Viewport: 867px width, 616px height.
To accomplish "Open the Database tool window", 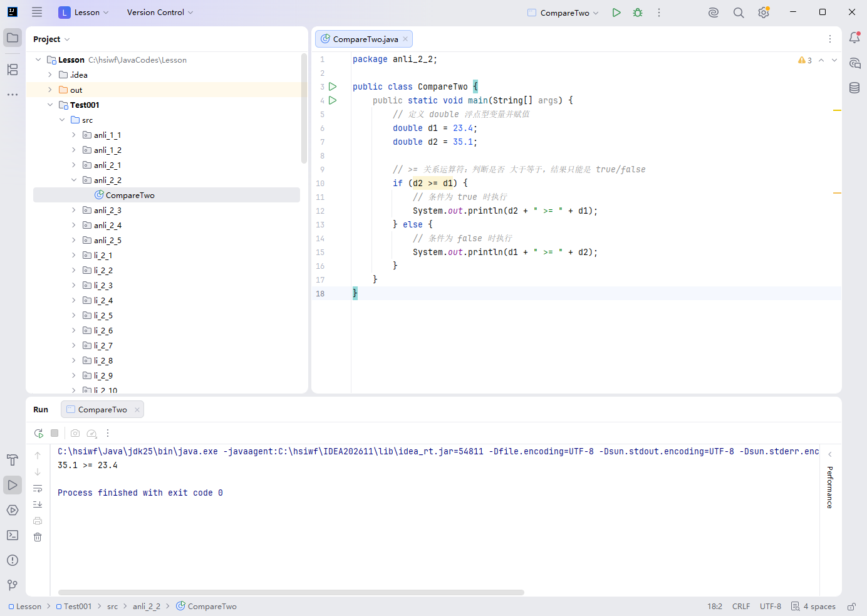I will click(854, 88).
